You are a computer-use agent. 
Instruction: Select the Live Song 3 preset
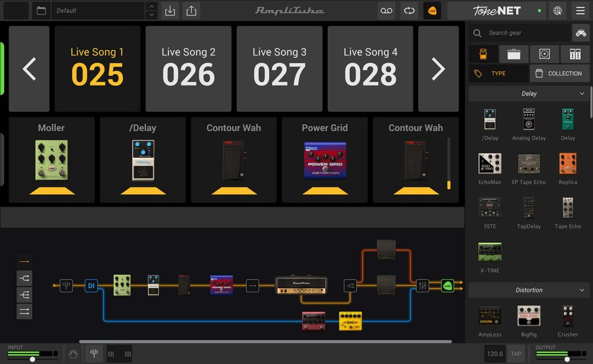click(x=280, y=68)
